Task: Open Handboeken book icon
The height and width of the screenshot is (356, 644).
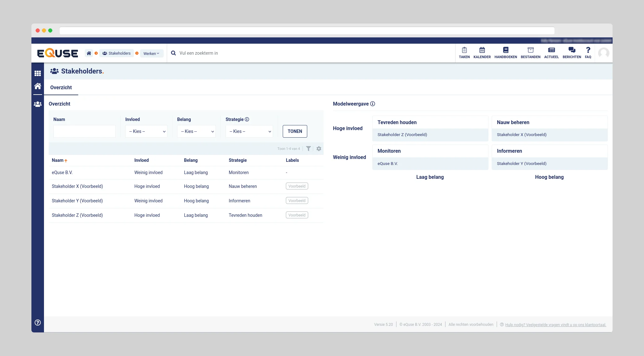Action: pyautogui.click(x=505, y=50)
